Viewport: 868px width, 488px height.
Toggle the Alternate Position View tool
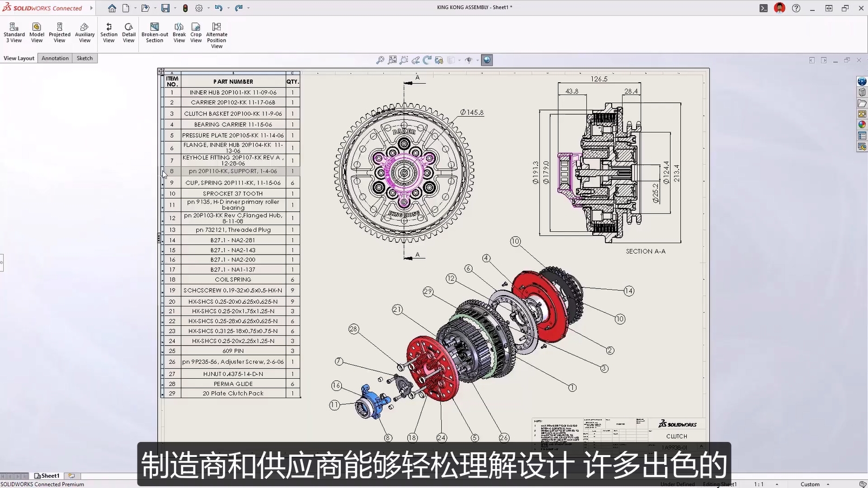(216, 32)
